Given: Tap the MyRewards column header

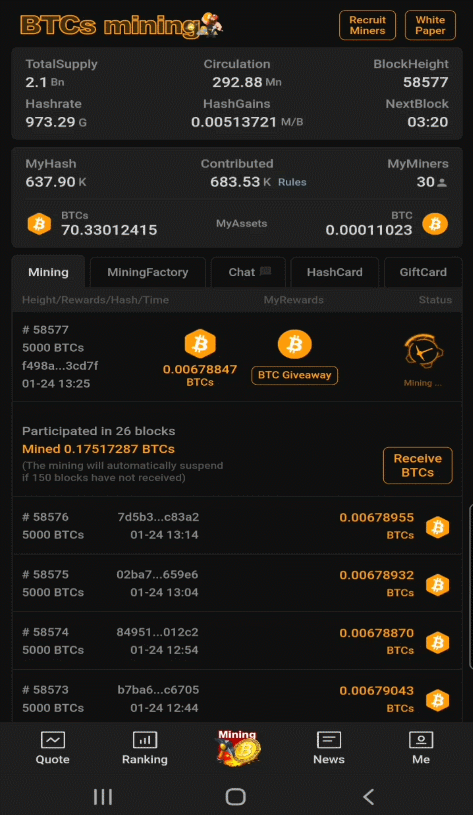Looking at the screenshot, I should (294, 300).
